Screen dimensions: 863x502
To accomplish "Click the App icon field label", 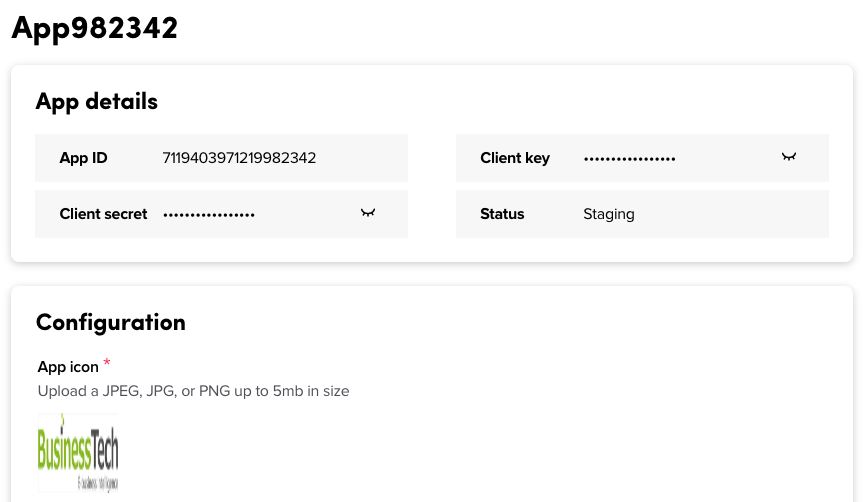I will click(68, 367).
